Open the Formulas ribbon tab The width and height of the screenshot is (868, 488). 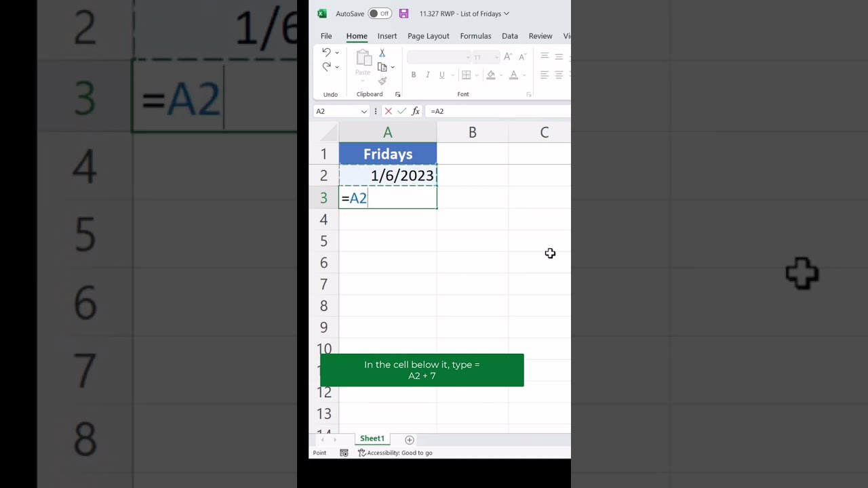point(475,36)
